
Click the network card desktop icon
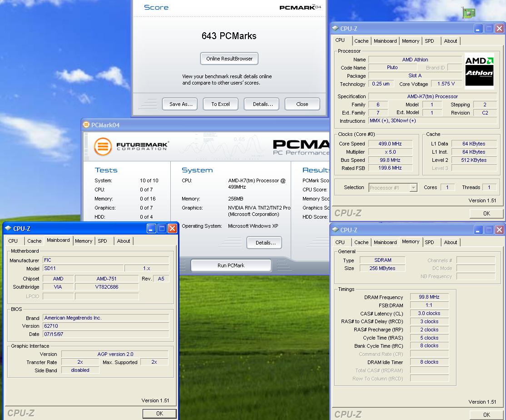pos(469,13)
